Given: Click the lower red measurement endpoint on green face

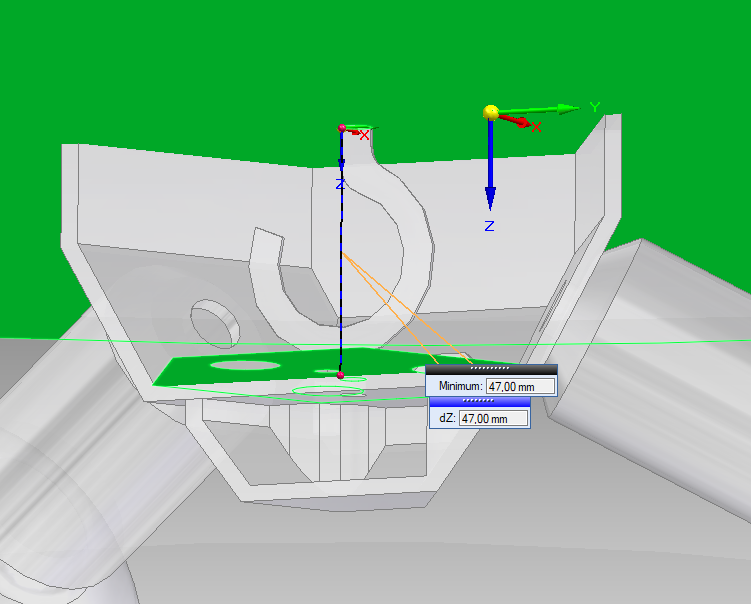Looking at the screenshot, I should (x=341, y=375).
